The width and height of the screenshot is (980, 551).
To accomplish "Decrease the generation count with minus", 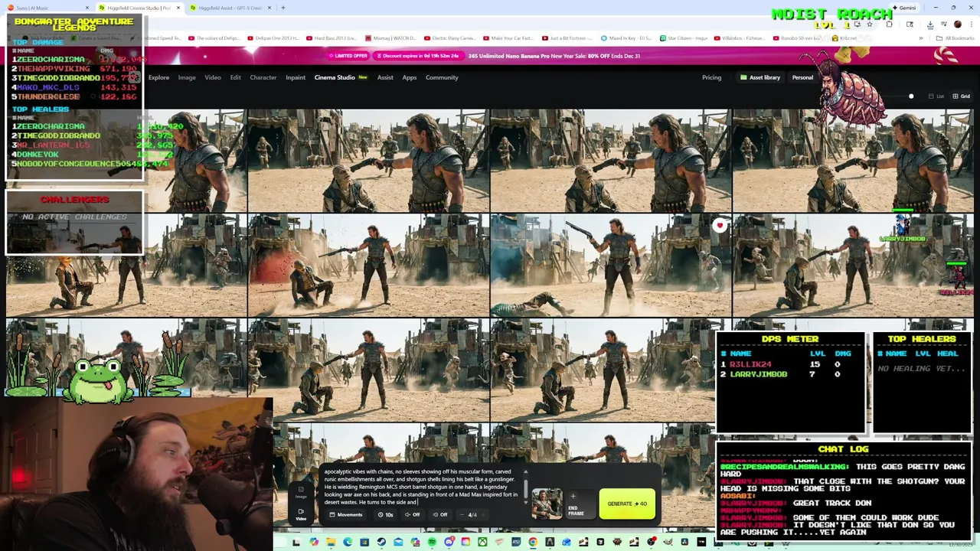I will 462,515.
